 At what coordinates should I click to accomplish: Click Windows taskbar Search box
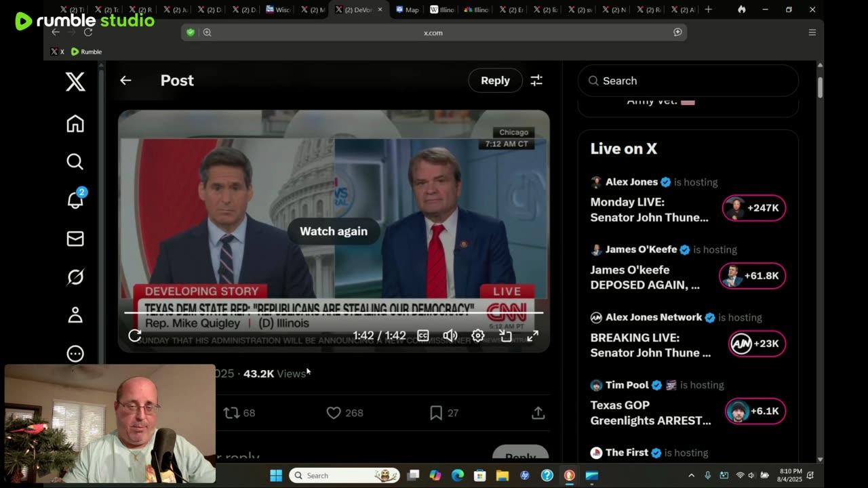(345, 475)
